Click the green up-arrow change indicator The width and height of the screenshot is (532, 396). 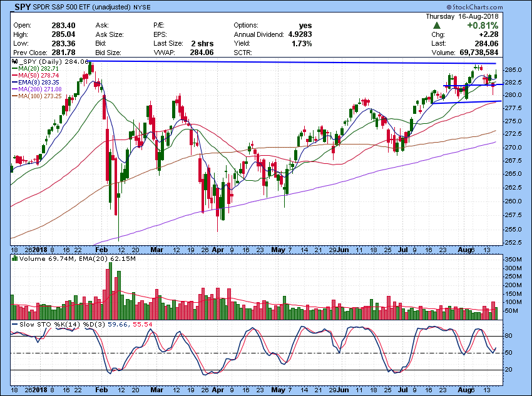click(437, 26)
